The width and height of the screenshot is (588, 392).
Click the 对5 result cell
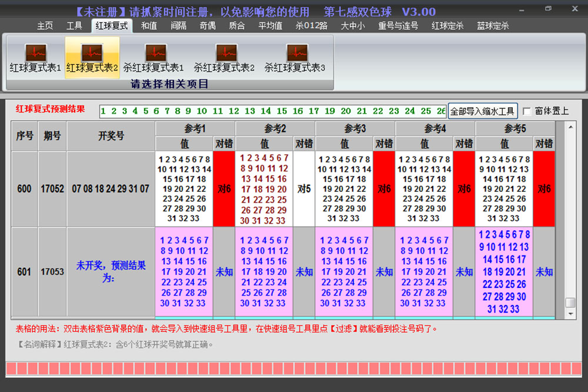click(x=304, y=189)
